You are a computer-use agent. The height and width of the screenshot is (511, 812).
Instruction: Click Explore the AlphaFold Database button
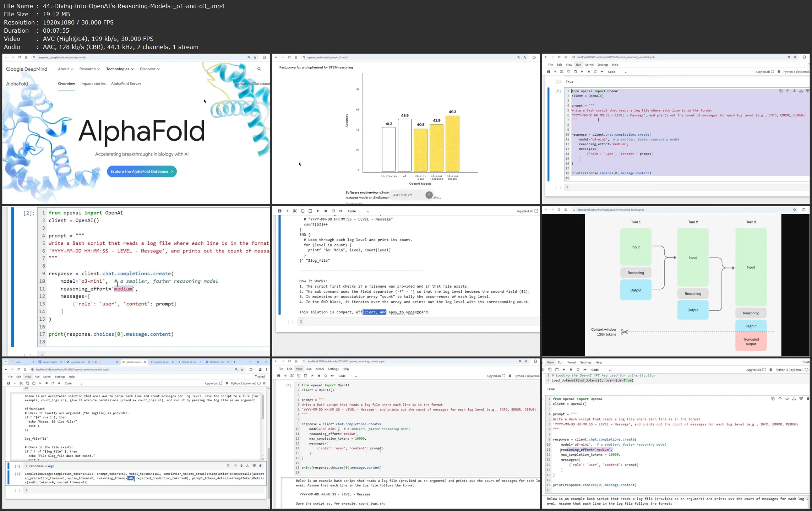pyautogui.click(x=142, y=172)
